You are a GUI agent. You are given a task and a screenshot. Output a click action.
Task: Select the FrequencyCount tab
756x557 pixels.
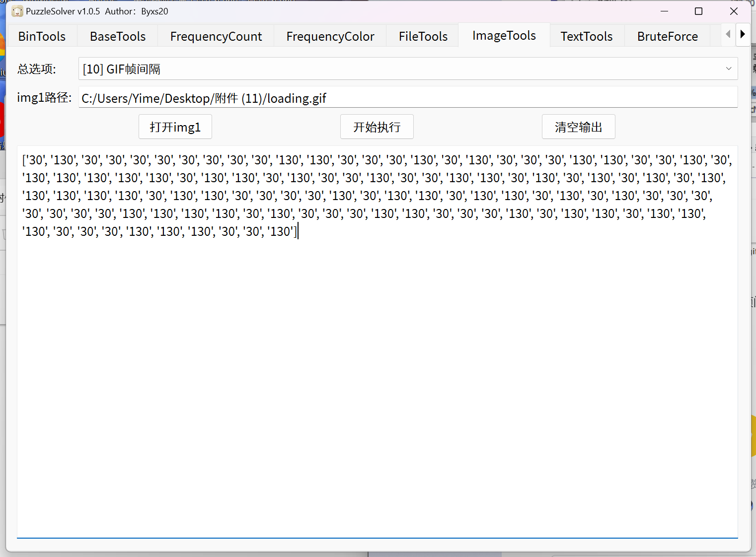coord(216,36)
